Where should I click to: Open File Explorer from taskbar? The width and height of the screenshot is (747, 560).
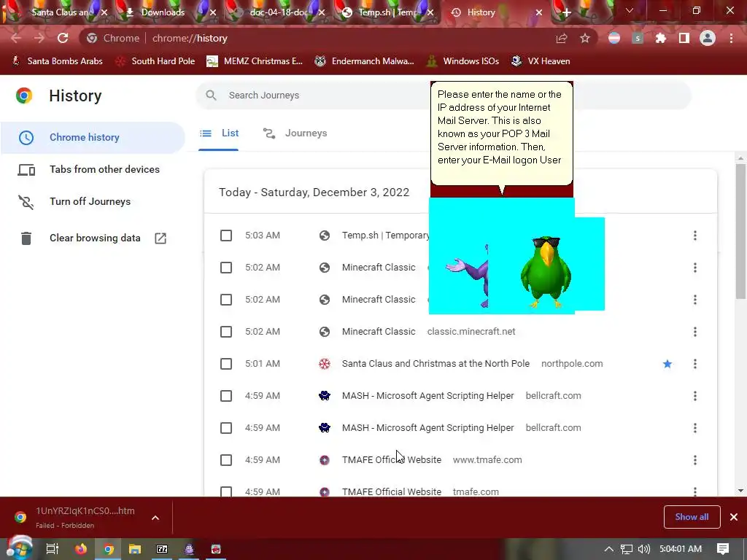(135, 549)
